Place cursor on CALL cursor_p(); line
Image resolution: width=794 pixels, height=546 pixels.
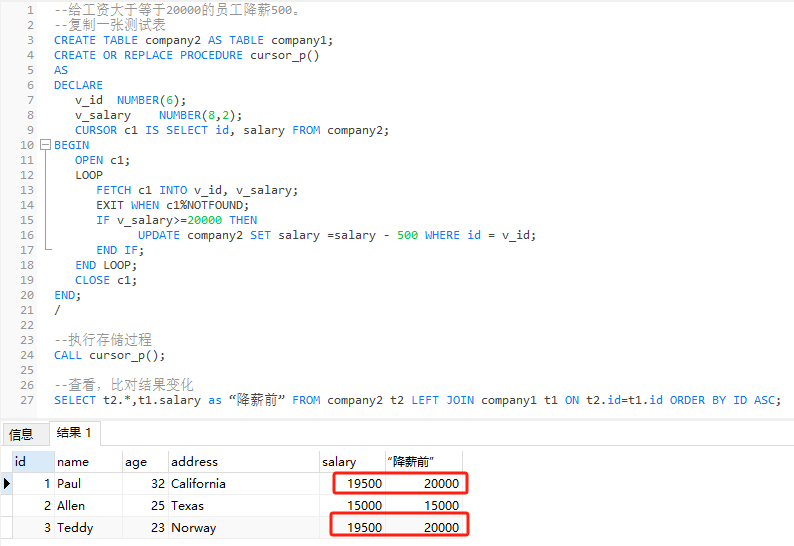click(x=109, y=355)
